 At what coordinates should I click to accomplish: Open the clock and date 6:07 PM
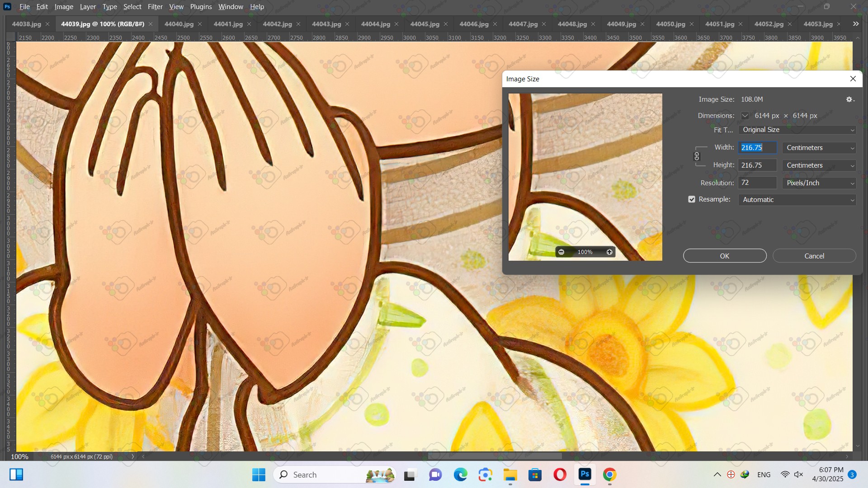tap(827, 475)
